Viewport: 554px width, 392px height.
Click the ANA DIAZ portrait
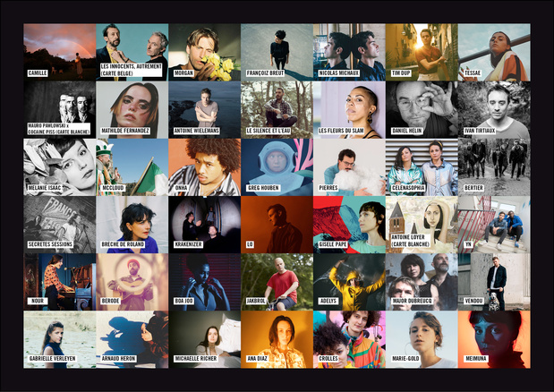point(277,339)
